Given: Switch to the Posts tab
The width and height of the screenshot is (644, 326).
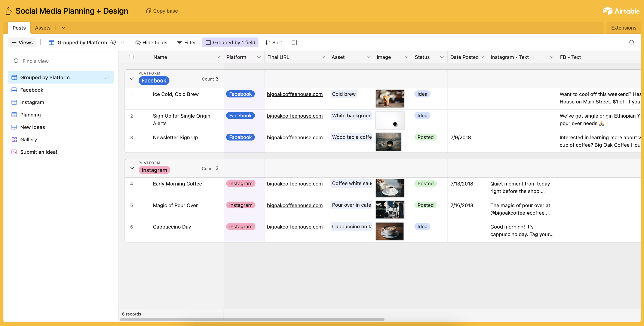Looking at the screenshot, I should tap(19, 28).
